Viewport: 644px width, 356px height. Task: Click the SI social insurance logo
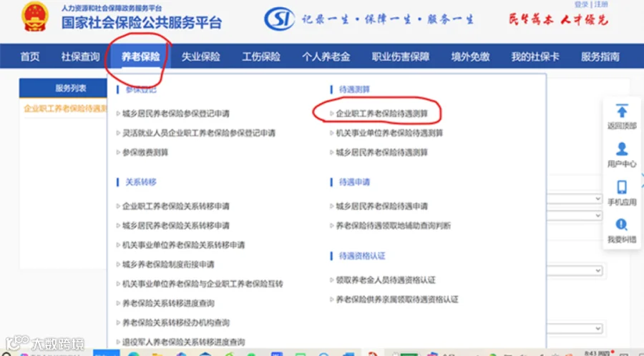[279, 19]
